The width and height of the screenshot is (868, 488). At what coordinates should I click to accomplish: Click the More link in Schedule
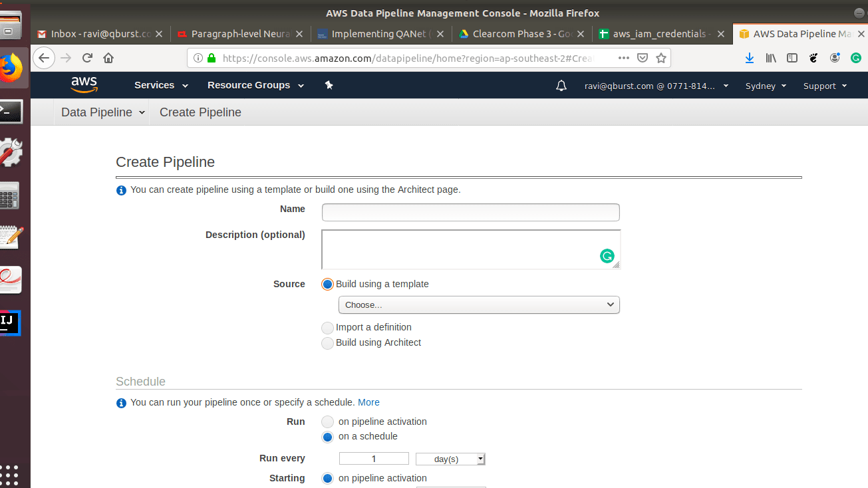tap(368, 402)
